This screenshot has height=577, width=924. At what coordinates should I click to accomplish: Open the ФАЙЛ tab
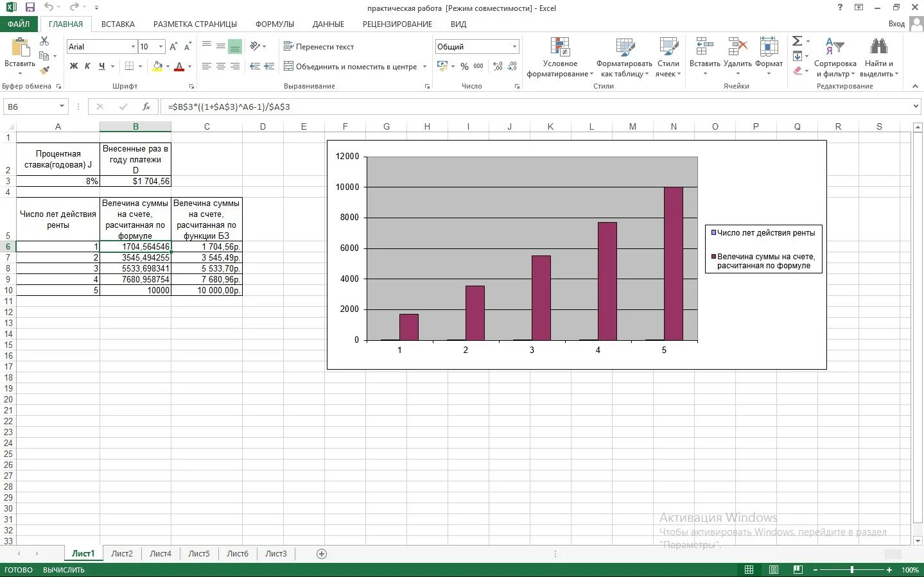(19, 24)
